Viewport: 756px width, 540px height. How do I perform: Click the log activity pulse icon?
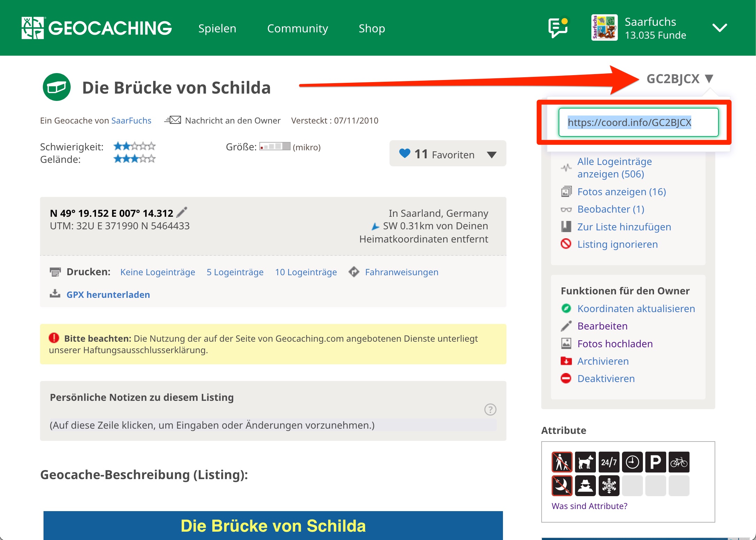566,168
